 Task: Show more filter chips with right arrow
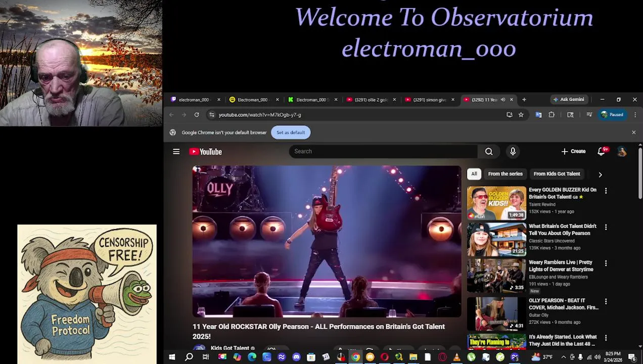pos(600,174)
